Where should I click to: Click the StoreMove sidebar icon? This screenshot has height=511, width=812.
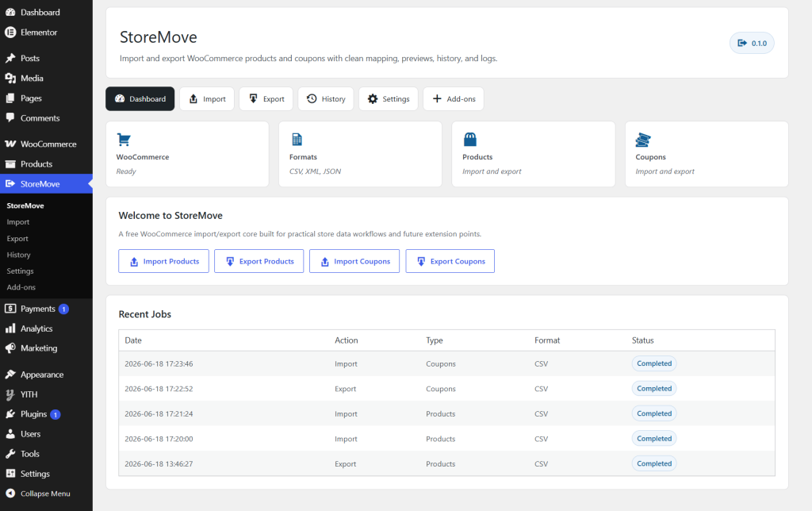tap(10, 183)
